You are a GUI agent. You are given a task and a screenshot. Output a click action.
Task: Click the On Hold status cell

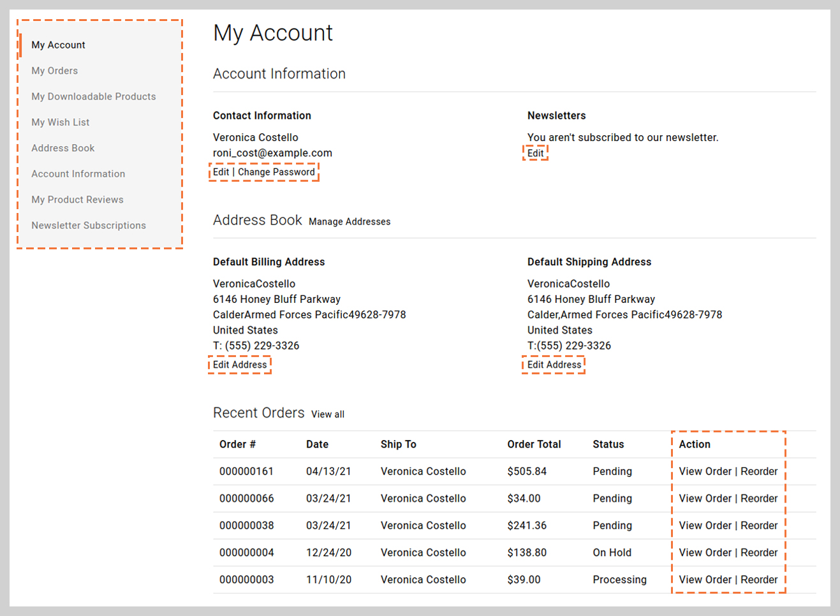coord(612,553)
